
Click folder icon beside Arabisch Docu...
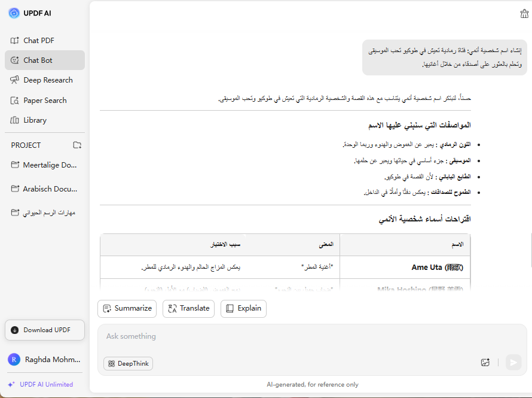point(15,189)
